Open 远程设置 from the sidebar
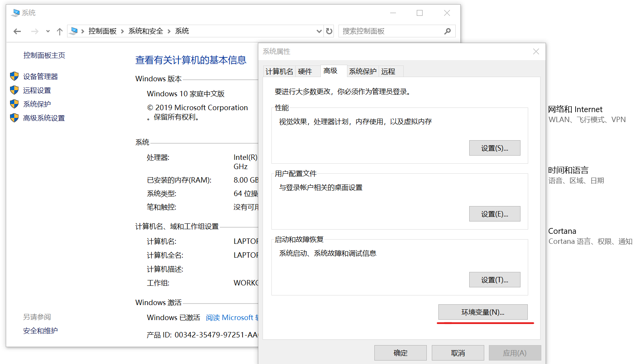Viewport: 640px width, 364px height. (37, 90)
